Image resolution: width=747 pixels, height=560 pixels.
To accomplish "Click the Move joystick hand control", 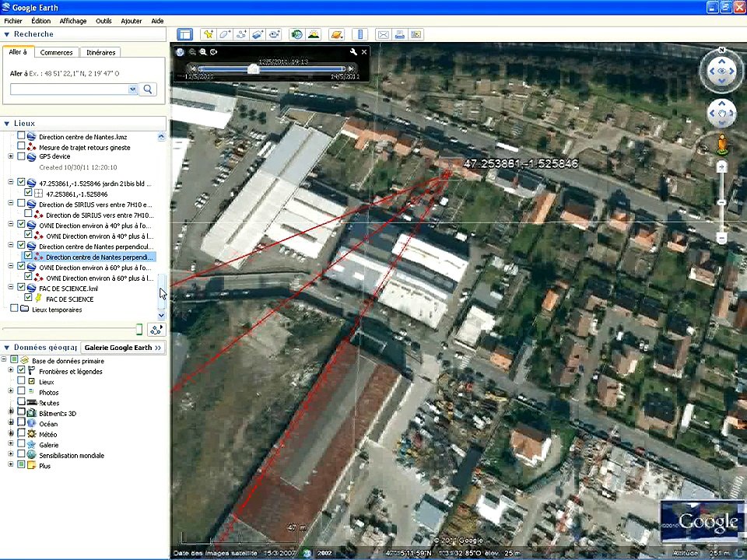I will point(721,114).
